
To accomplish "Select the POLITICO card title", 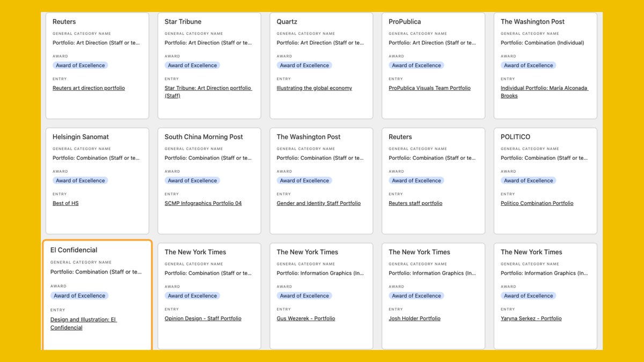I will pos(515,137).
